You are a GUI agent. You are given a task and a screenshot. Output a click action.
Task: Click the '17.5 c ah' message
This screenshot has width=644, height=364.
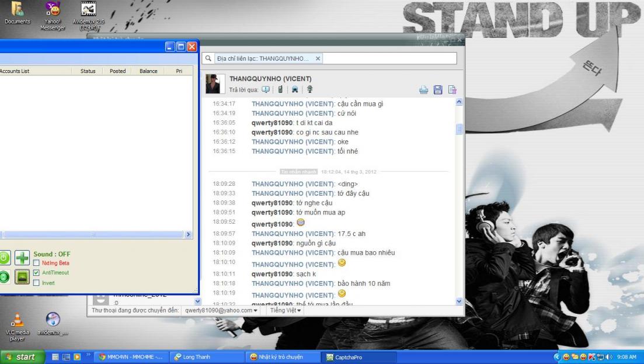351,234
